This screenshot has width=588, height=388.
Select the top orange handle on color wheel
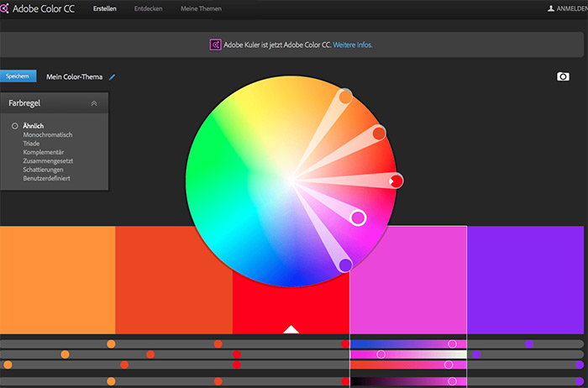(x=345, y=97)
